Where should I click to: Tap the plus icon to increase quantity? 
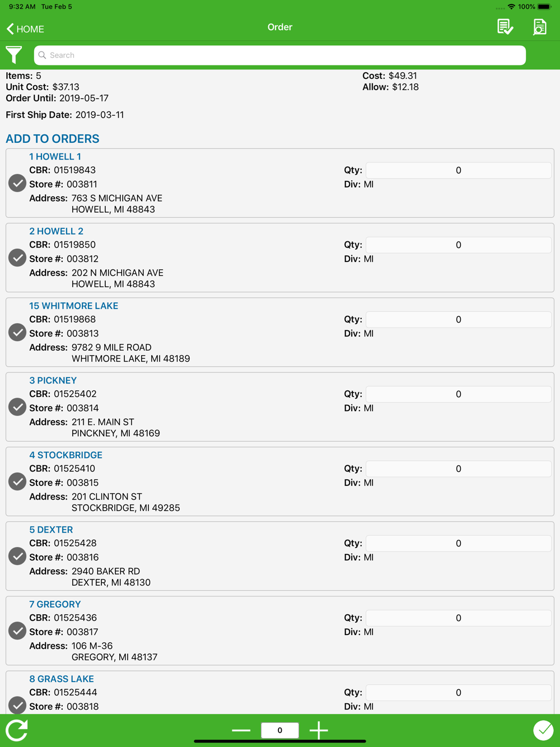319,730
